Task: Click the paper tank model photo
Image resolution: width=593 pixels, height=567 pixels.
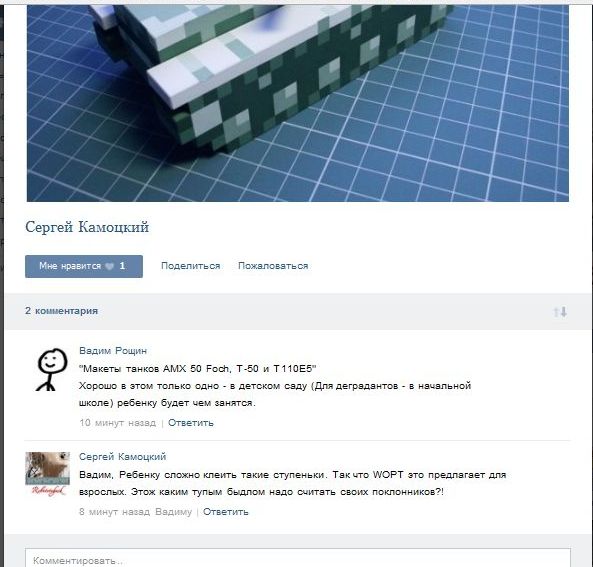Action: click(298, 103)
